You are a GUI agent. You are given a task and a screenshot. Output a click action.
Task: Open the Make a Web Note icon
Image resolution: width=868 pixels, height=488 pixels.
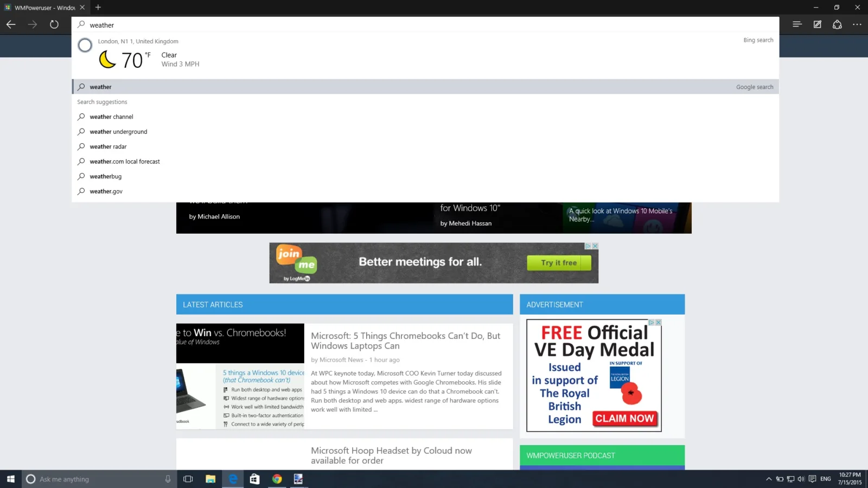818,24
